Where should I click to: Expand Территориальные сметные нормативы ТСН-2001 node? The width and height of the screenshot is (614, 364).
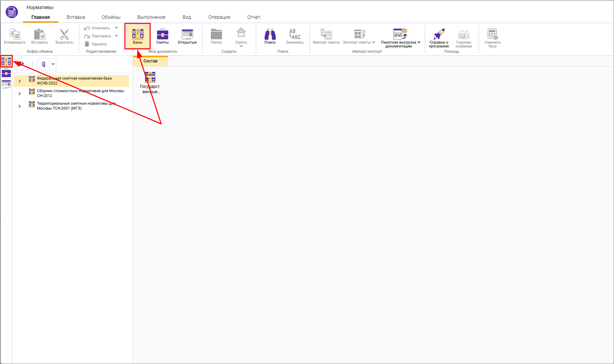coord(20,106)
